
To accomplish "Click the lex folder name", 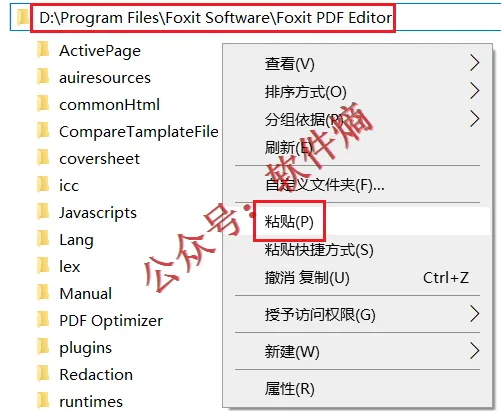I will click(x=69, y=267).
